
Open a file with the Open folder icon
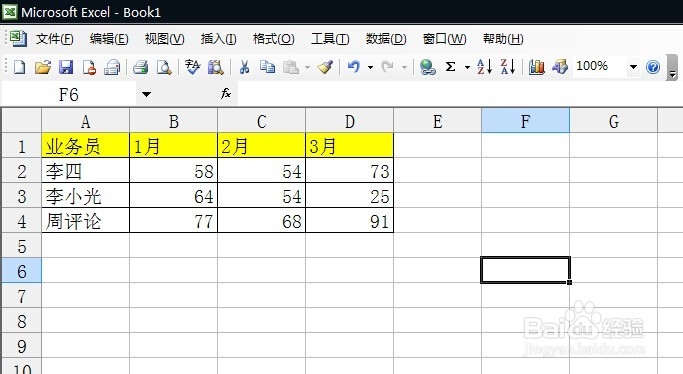[x=43, y=67]
